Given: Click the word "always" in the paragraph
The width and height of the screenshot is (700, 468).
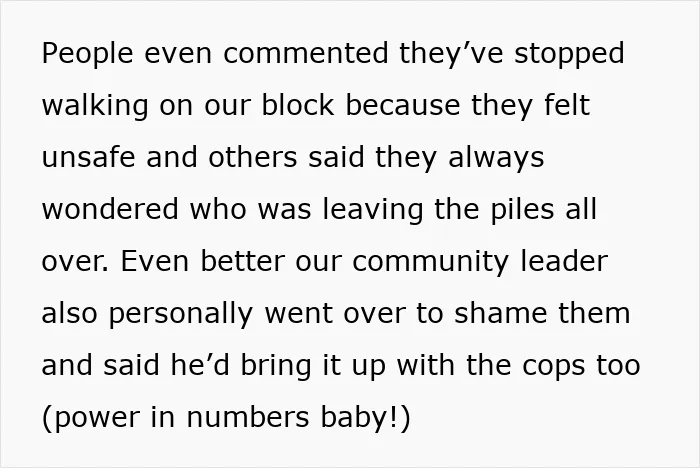Looking at the screenshot, I should 496,159.
